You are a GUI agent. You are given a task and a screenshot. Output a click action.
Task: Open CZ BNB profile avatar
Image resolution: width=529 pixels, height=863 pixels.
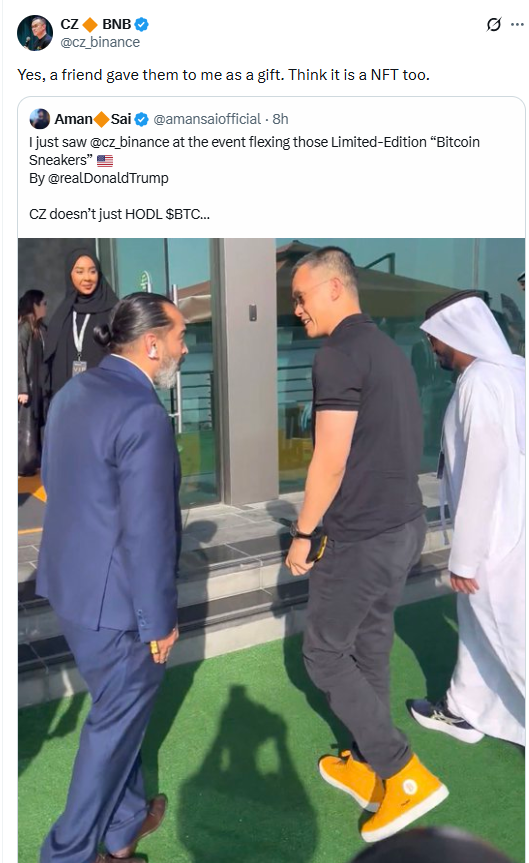[x=35, y=33]
